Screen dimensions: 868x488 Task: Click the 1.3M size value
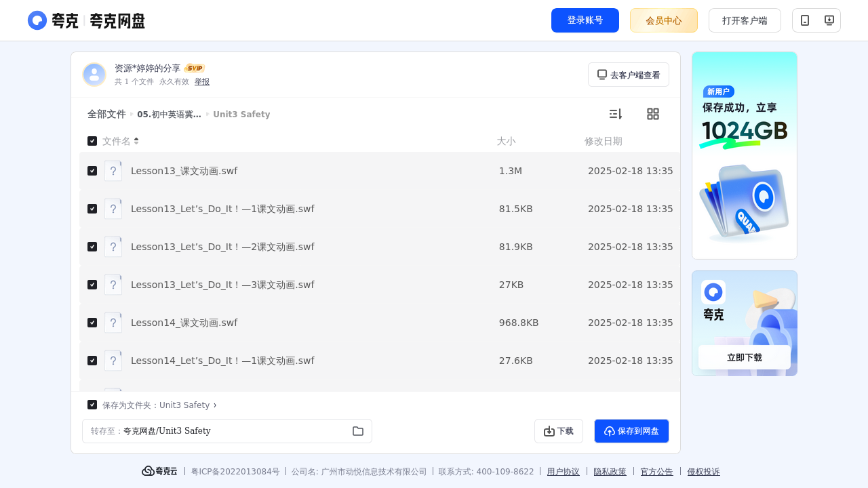[511, 171]
